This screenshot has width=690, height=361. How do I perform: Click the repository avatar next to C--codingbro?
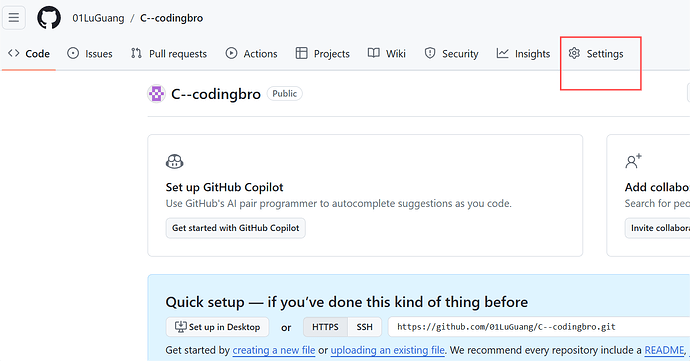click(156, 94)
